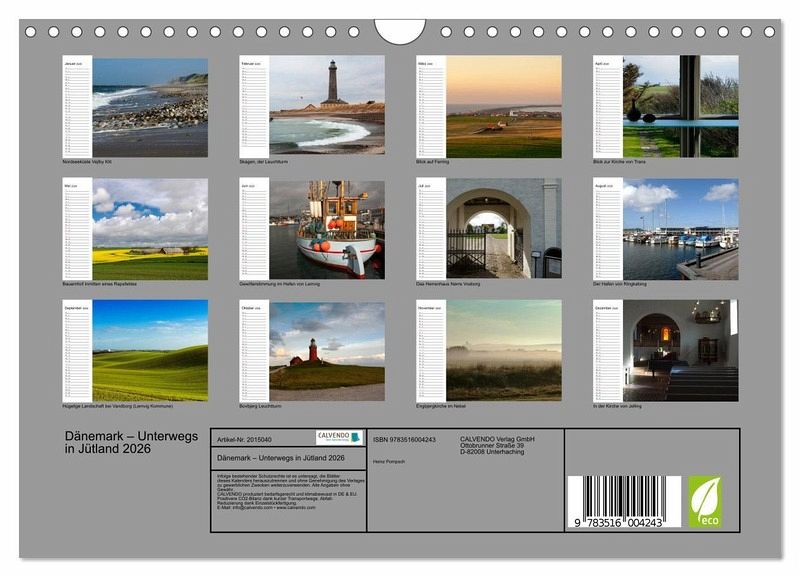The image size is (800, 577).
Task: Open the October red Bovbjerg lighthouse thumbnail
Action: [327, 352]
